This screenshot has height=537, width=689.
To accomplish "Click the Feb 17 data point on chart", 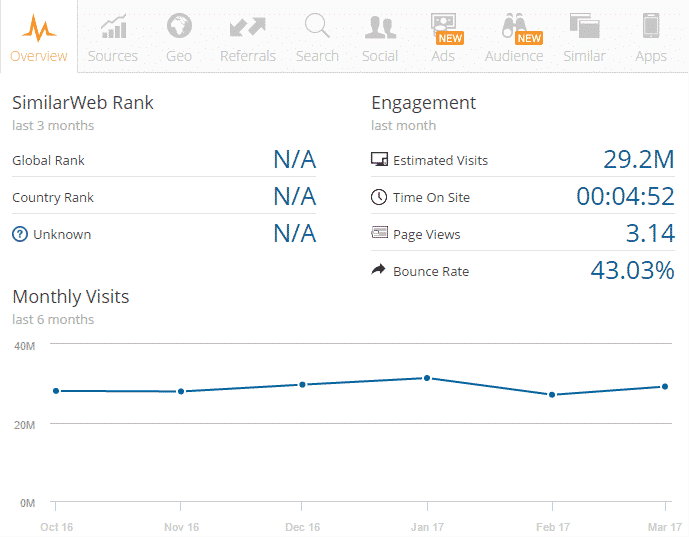I will coord(551,395).
